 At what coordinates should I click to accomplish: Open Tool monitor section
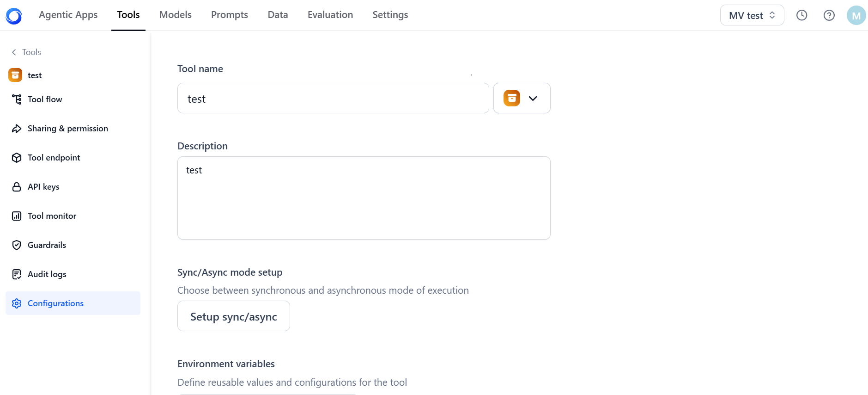click(x=52, y=216)
